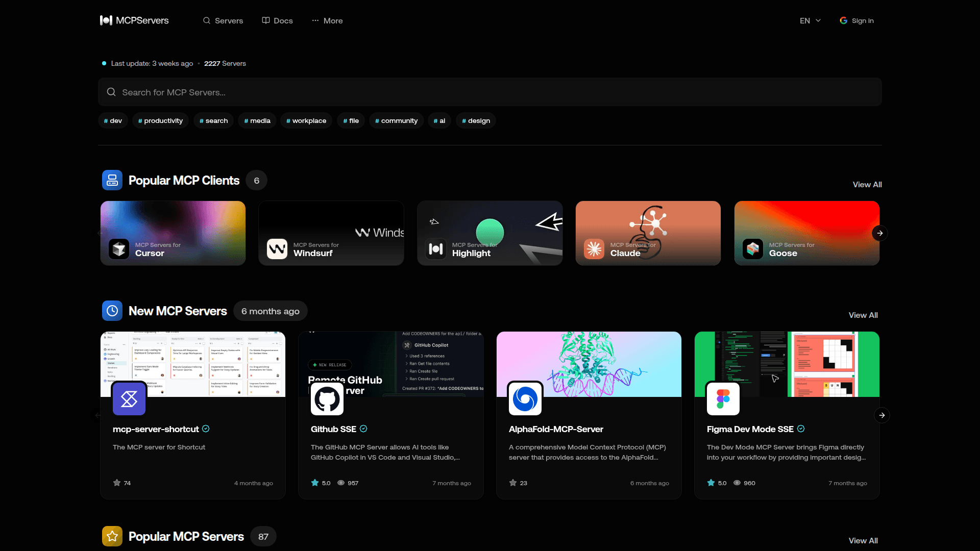Expand the More menu
Viewport: 980px width, 551px height.
(x=327, y=21)
